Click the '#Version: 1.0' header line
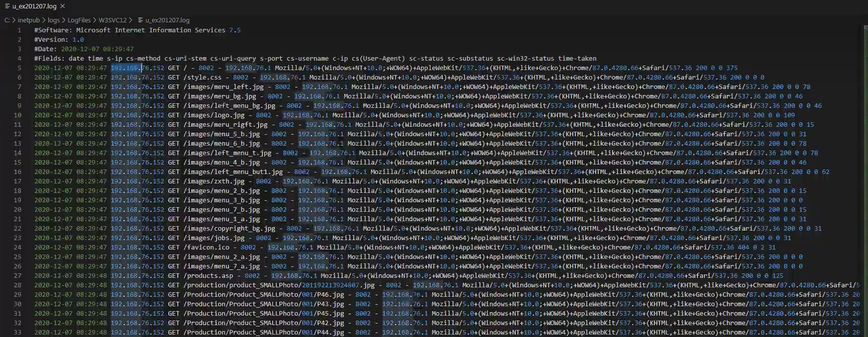The width and height of the screenshot is (868, 337). pos(59,40)
